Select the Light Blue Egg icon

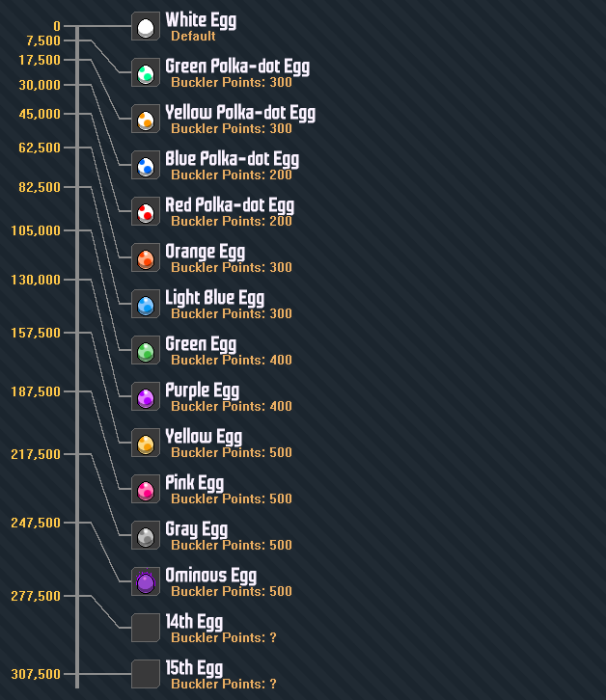click(x=146, y=305)
